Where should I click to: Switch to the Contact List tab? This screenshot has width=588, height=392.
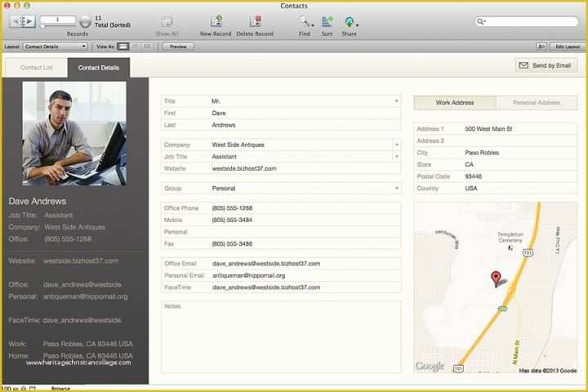36,67
